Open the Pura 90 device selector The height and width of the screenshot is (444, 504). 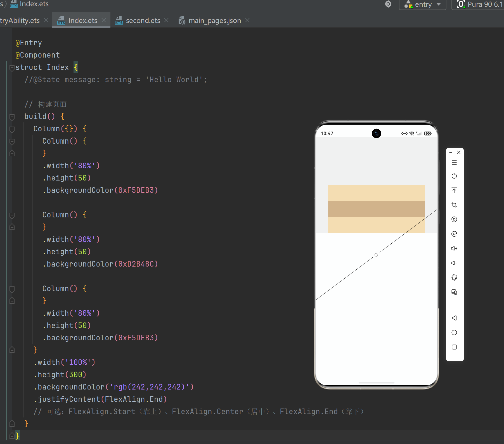click(478, 4)
